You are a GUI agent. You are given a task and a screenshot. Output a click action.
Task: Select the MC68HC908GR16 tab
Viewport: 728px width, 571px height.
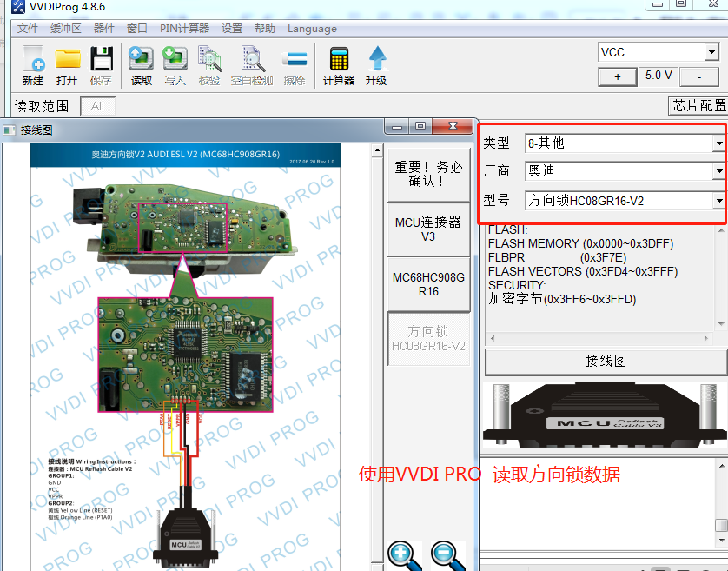pyautogui.click(x=428, y=284)
